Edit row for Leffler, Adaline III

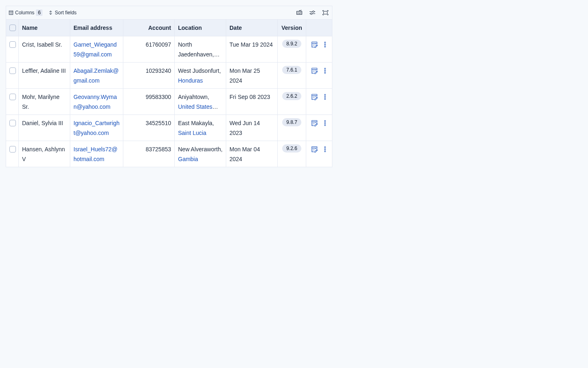click(x=314, y=71)
